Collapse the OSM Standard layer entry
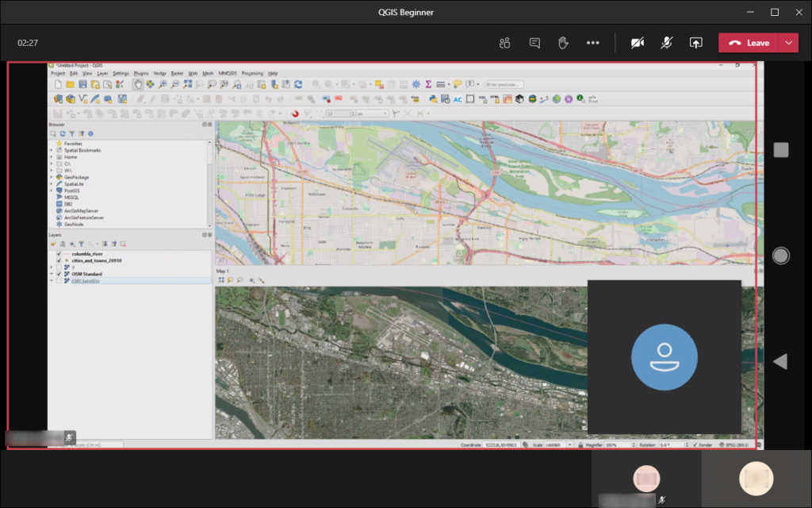 52,274
